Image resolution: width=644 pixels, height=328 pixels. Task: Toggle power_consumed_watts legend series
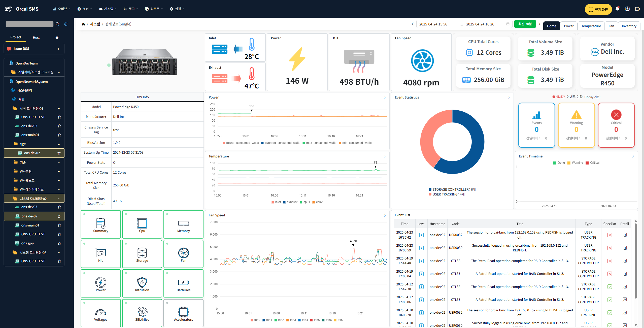(241, 143)
